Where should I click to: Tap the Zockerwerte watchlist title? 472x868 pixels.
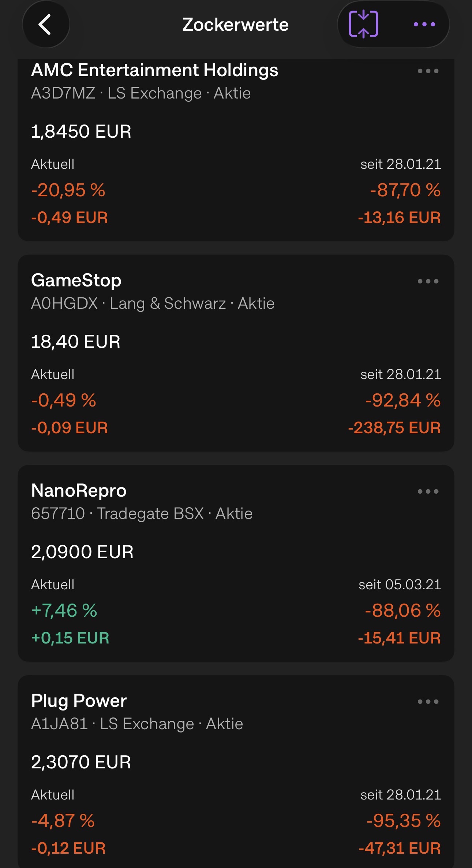point(236,25)
